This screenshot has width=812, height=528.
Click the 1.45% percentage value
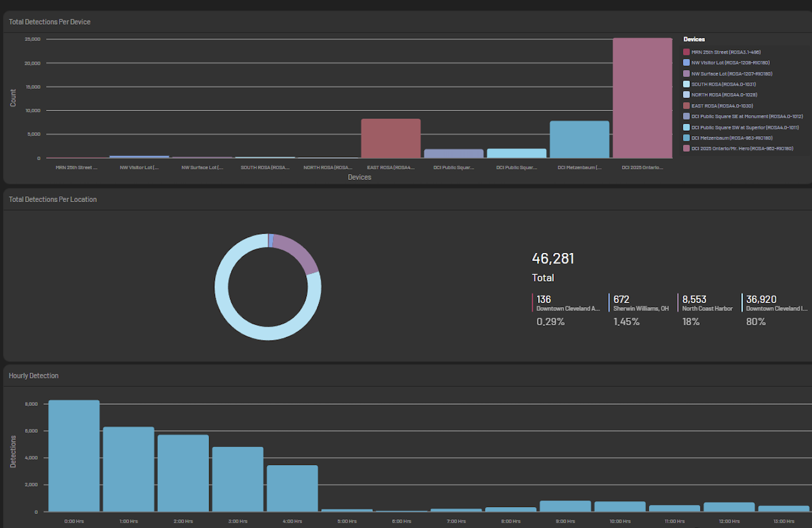click(x=626, y=322)
